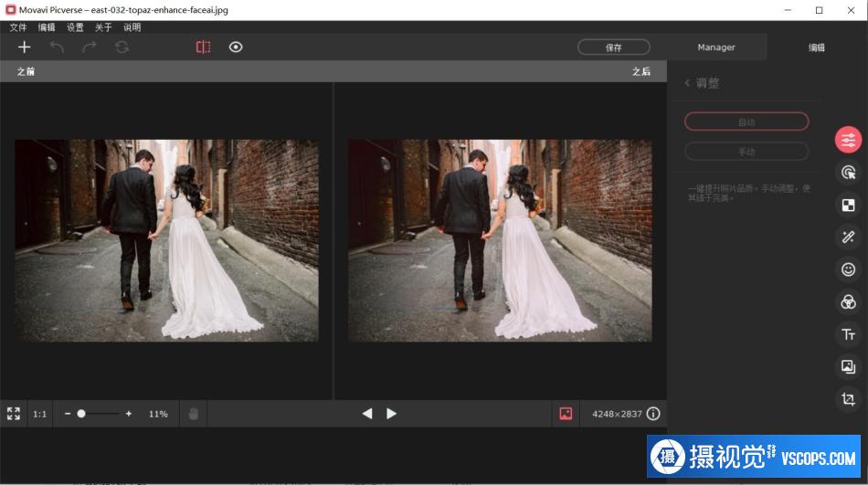Open the background replacement checkered tool
868x485 pixels.
tap(848, 206)
